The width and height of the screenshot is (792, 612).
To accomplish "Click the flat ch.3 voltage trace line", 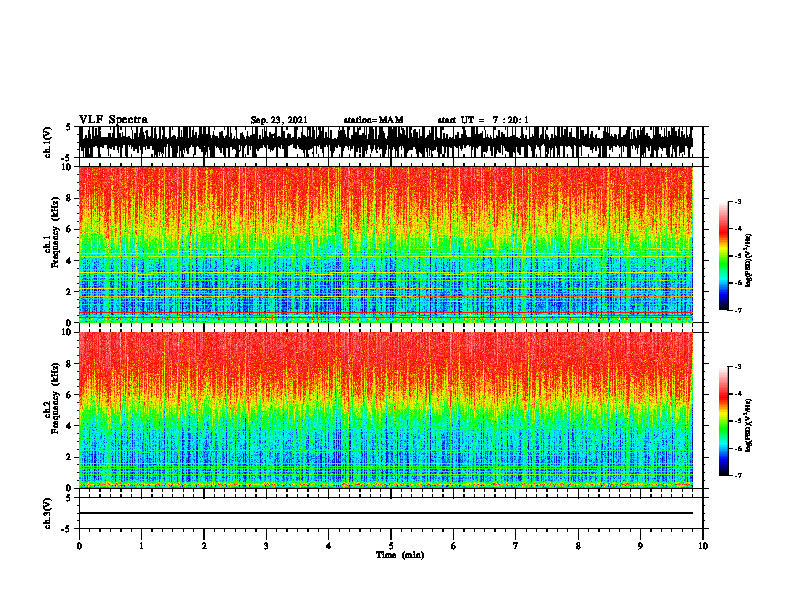I will tap(385, 513).
